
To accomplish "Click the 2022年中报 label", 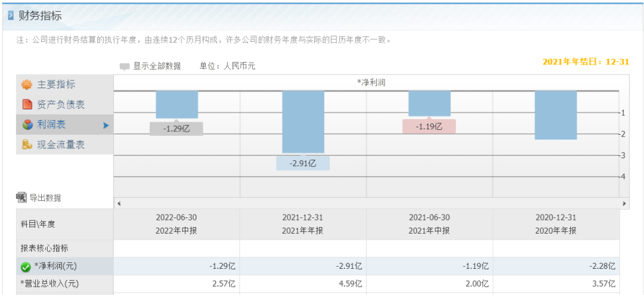I will pos(176,231).
